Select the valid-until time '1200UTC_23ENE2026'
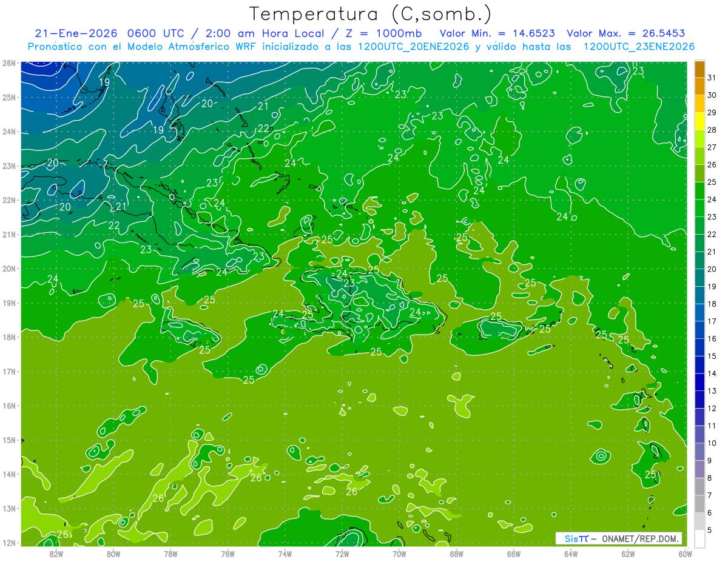728x562 pixels. pos(638,47)
